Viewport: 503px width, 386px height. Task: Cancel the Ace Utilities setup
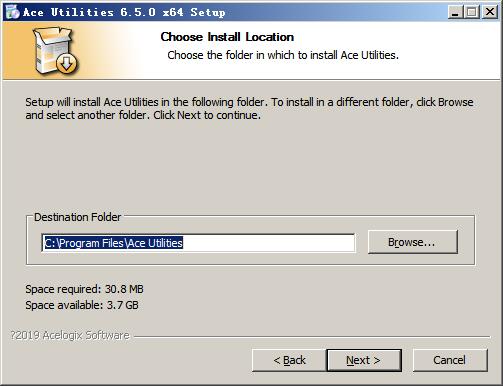pos(450,360)
